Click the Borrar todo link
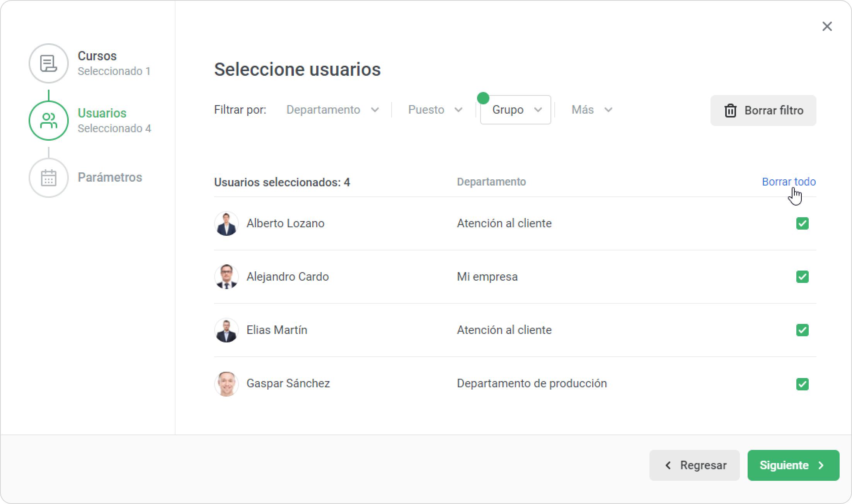 click(789, 182)
